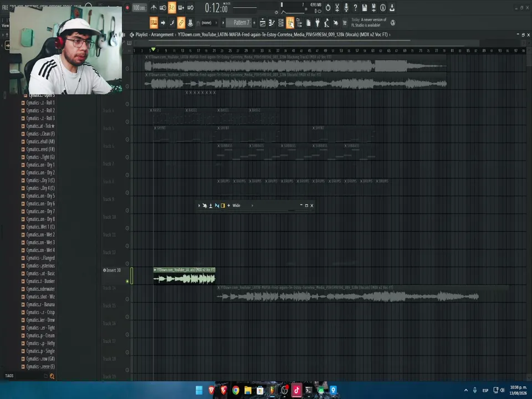532x399 pixels.
Task: Select the Insert 30 track label
Action: pyautogui.click(x=112, y=270)
